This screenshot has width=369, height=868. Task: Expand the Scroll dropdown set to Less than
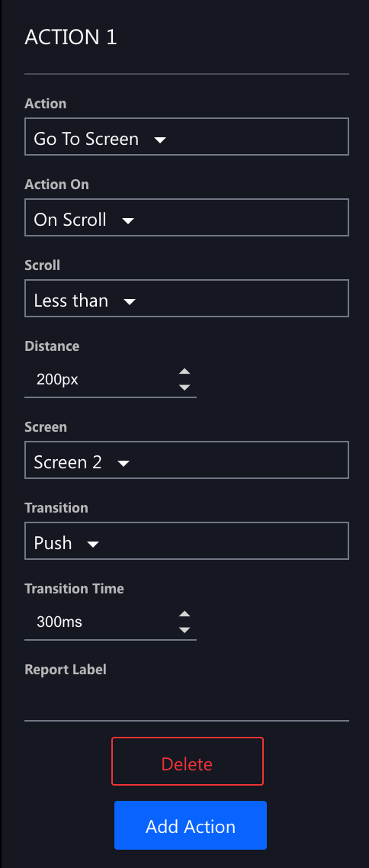[187, 297]
